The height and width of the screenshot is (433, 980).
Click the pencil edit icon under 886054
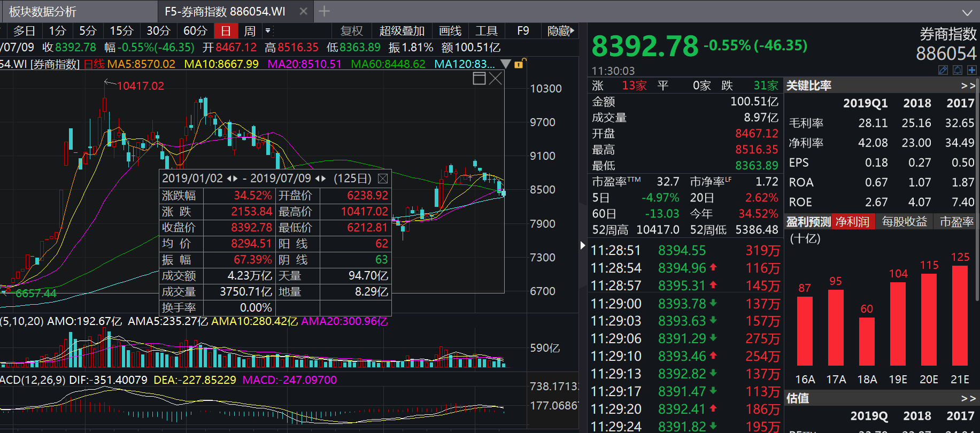944,70
